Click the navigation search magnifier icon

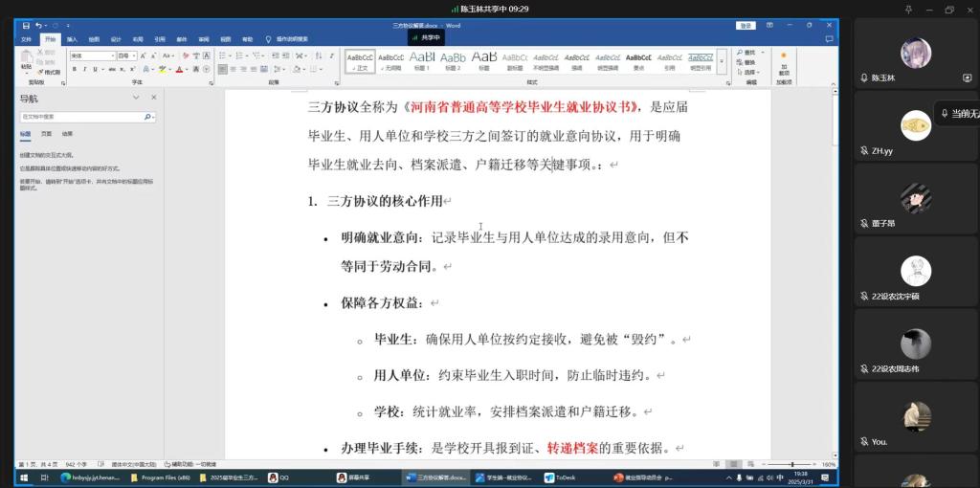click(148, 117)
